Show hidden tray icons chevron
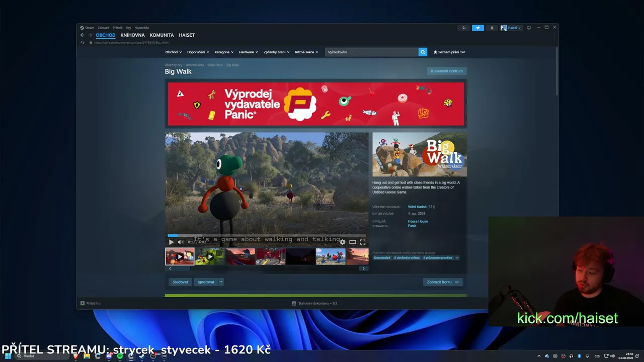This screenshot has width=644, height=362. (x=539, y=356)
